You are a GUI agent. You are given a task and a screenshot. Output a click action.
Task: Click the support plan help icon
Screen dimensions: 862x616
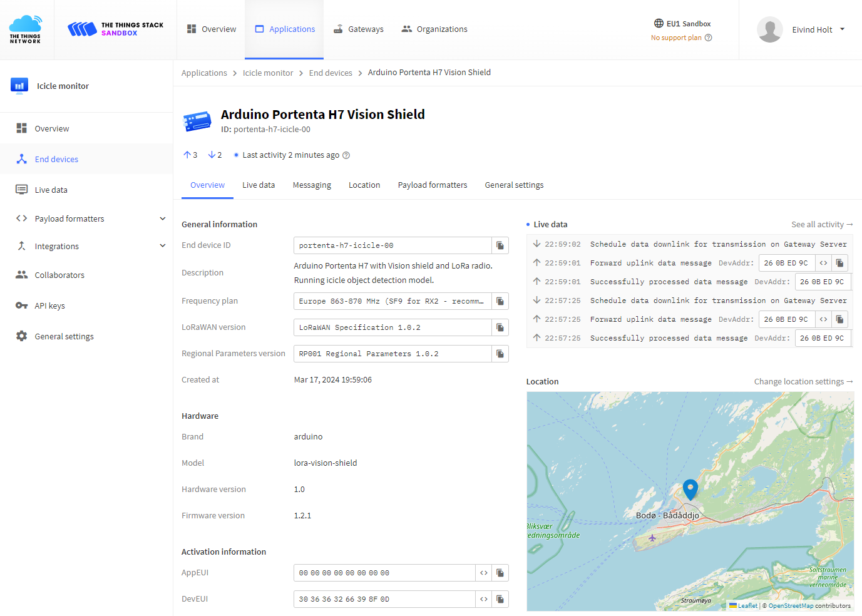click(709, 38)
